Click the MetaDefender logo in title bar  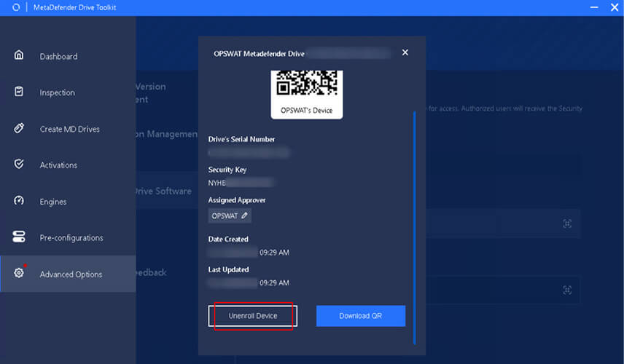(x=16, y=7)
